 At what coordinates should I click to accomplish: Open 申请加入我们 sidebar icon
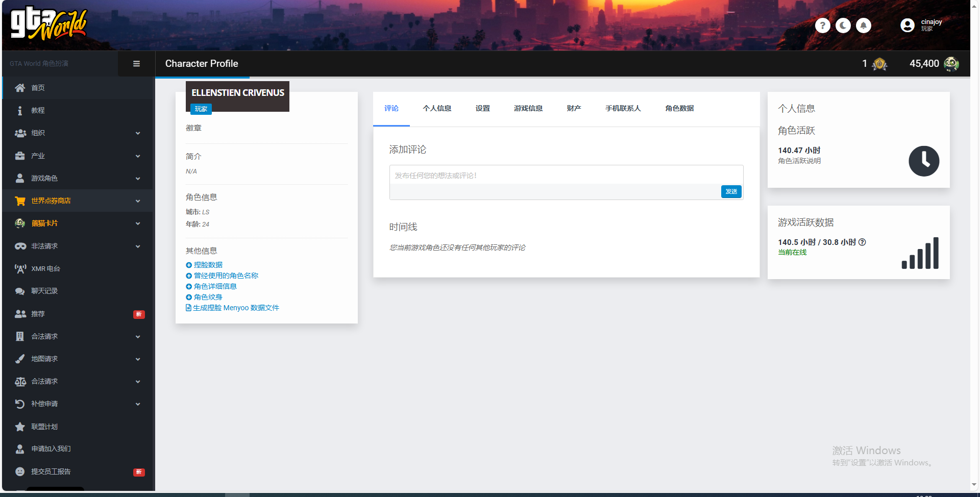pyautogui.click(x=20, y=449)
